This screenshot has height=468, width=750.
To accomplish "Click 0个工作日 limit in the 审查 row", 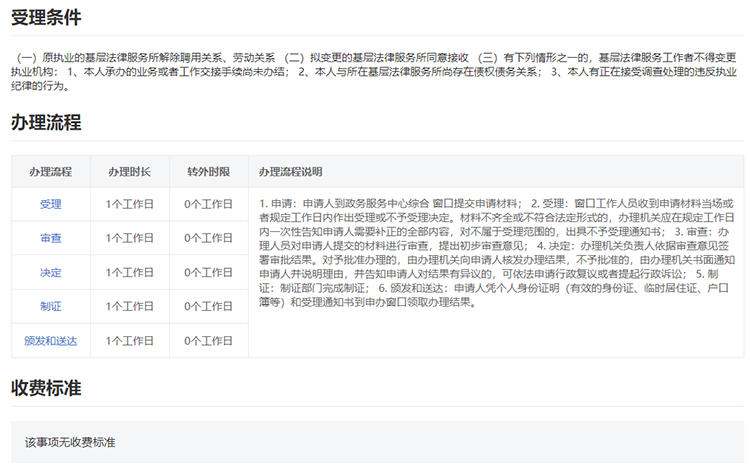I will (209, 238).
